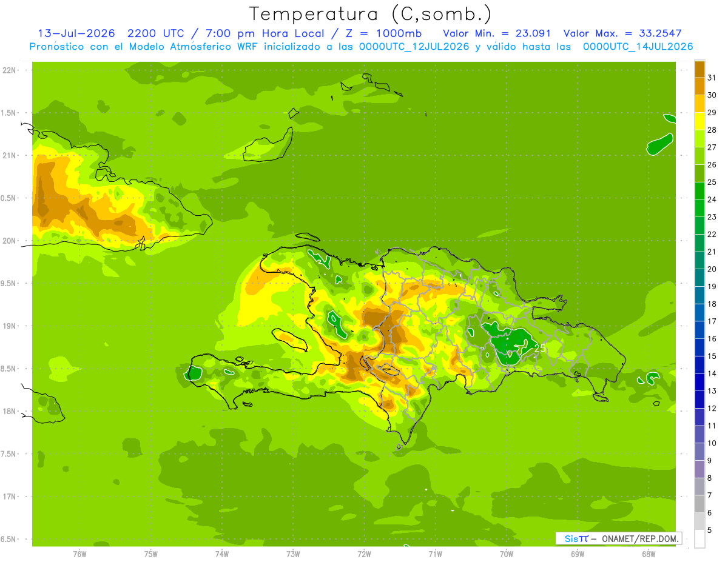Click the colorbar label "24"
Viewport: 728px width, 562px height.
(x=712, y=199)
